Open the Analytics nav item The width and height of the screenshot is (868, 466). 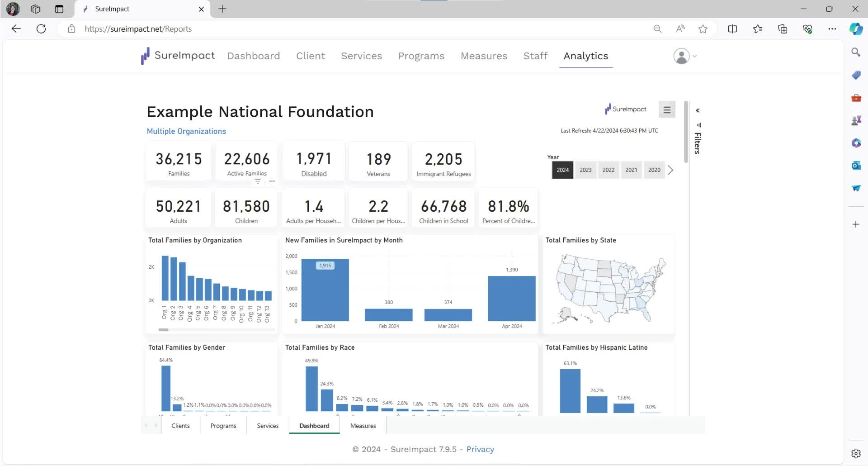tap(586, 56)
